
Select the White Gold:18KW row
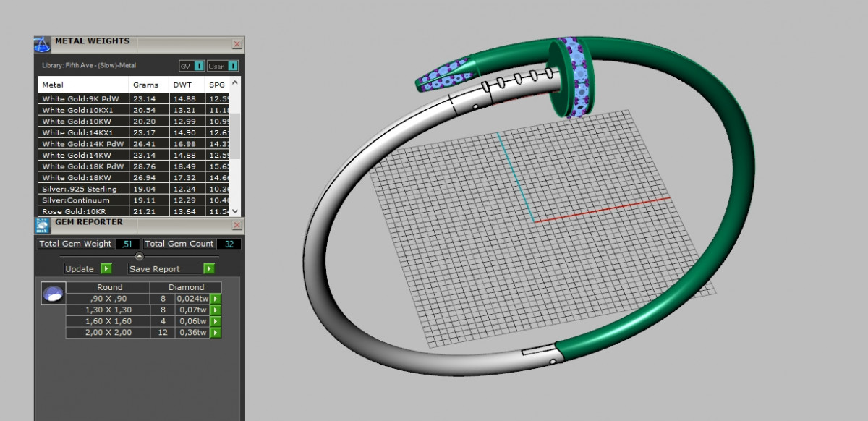[135, 177]
